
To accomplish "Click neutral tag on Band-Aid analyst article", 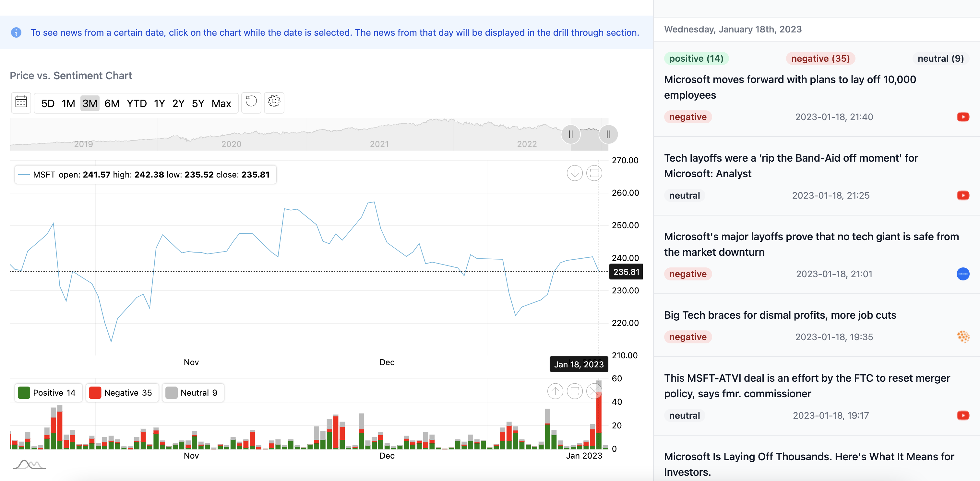I will tap(684, 195).
